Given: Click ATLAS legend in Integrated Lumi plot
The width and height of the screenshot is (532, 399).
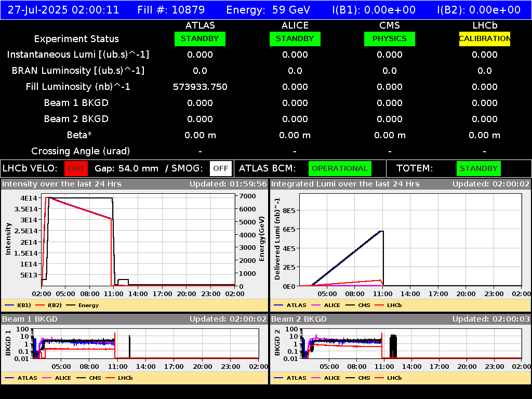Looking at the screenshot, I should pyautogui.click(x=290, y=305).
